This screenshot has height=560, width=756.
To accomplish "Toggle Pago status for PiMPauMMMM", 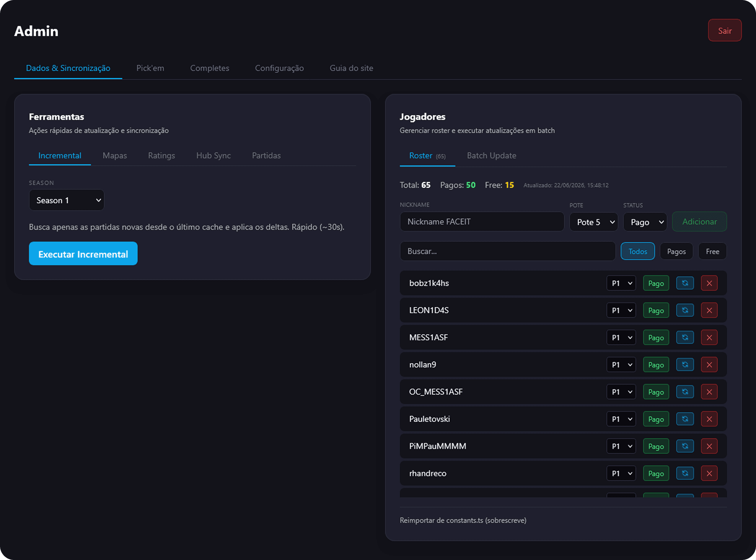I will [656, 446].
